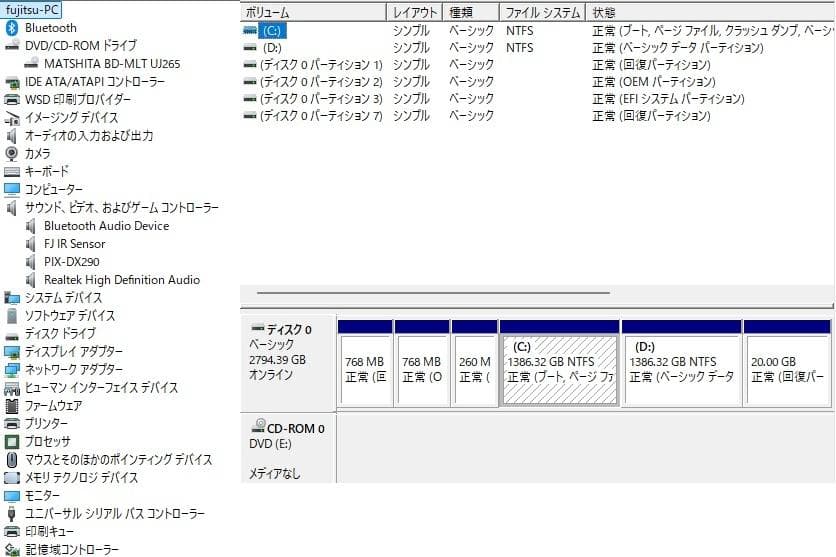Click the キーボード keyboard icon
Screen dimensions: 836x557
[x=12, y=172]
